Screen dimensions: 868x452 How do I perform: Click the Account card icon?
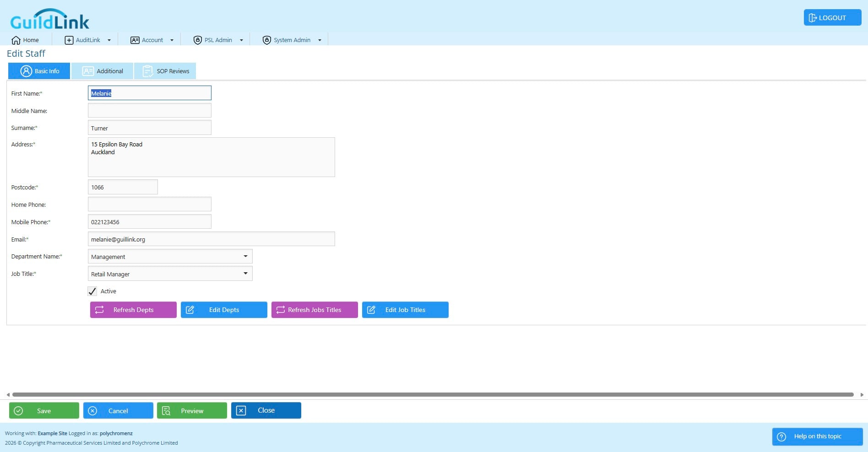pos(135,40)
